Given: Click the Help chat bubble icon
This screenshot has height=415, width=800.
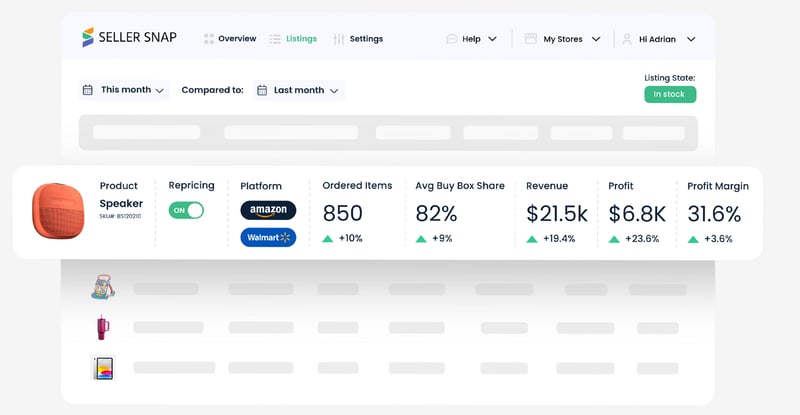Looking at the screenshot, I should [452, 39].
